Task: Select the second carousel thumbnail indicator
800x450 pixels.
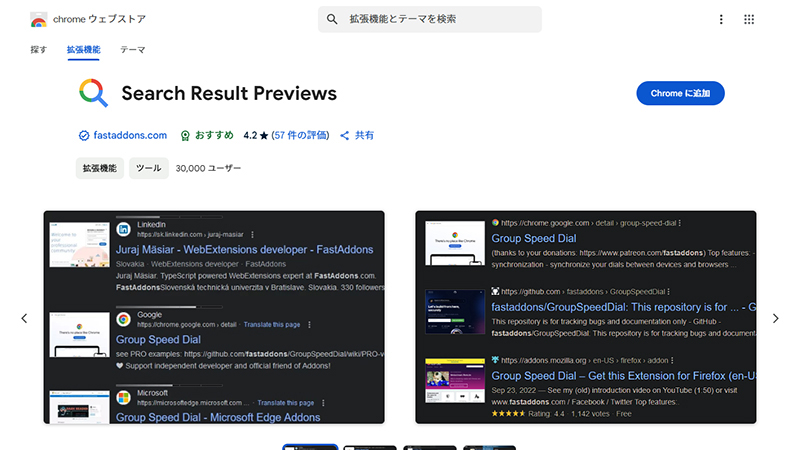Action: (370, 447)
